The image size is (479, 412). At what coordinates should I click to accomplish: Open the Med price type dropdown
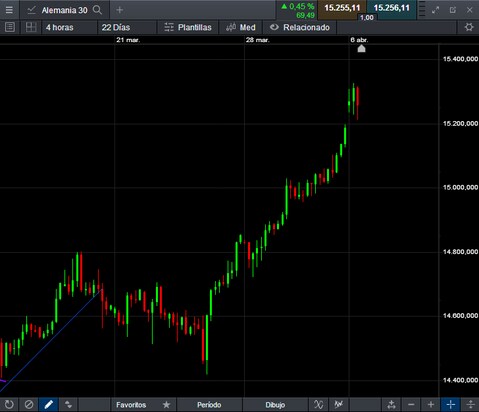[x=241, y=27]
